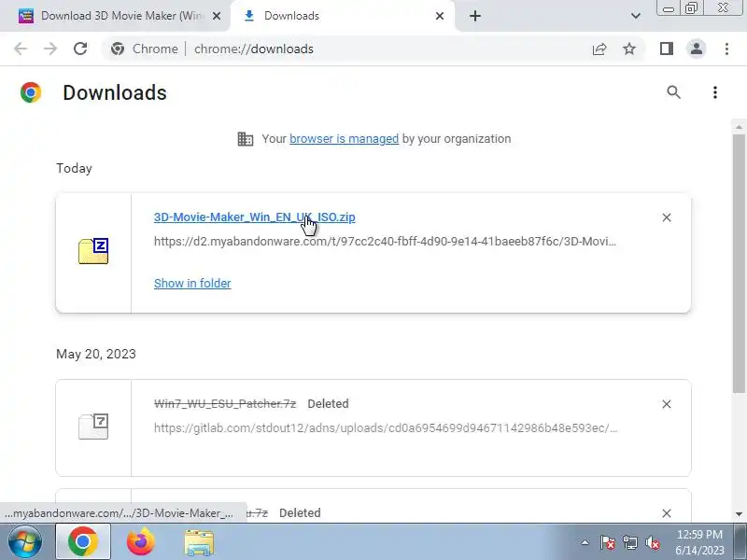The width and height of the screenshot is (747, 560).
Task: Open the Chrome profile avatar
Action: 697,49
